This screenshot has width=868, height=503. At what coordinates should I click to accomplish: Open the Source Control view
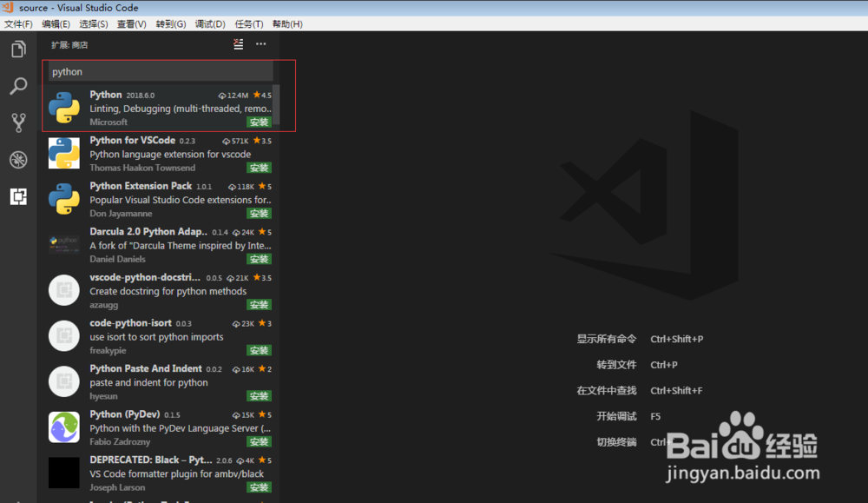click(x=18, y=122)
